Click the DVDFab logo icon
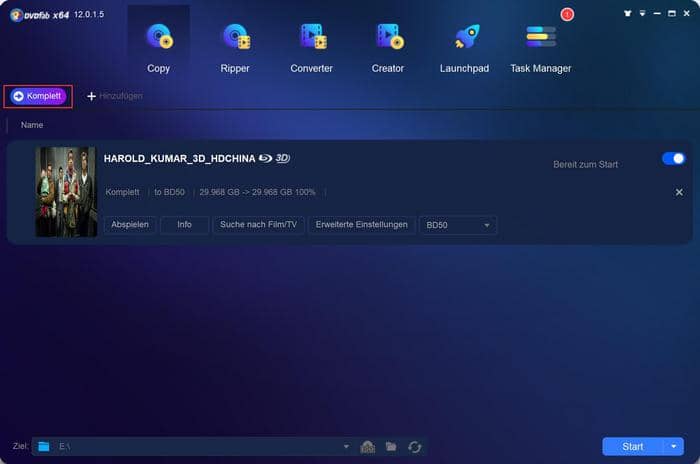The image size is (700, 464). [x=16, y=15]
